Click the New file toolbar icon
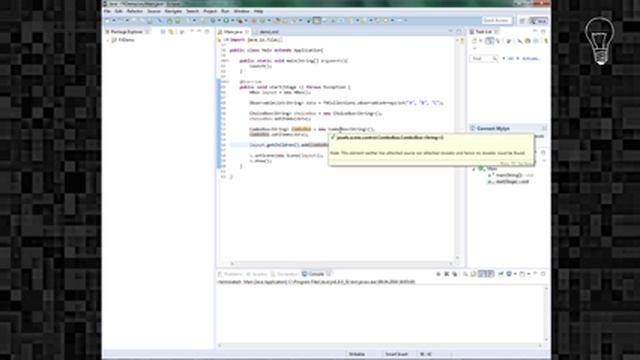This screenshot has height=360, width=640. 108,20
